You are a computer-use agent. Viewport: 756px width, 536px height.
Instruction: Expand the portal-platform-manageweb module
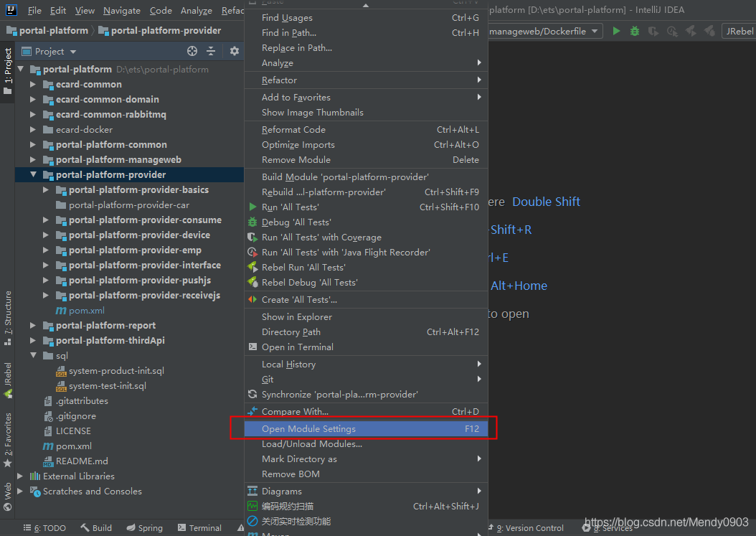[33, 160]
